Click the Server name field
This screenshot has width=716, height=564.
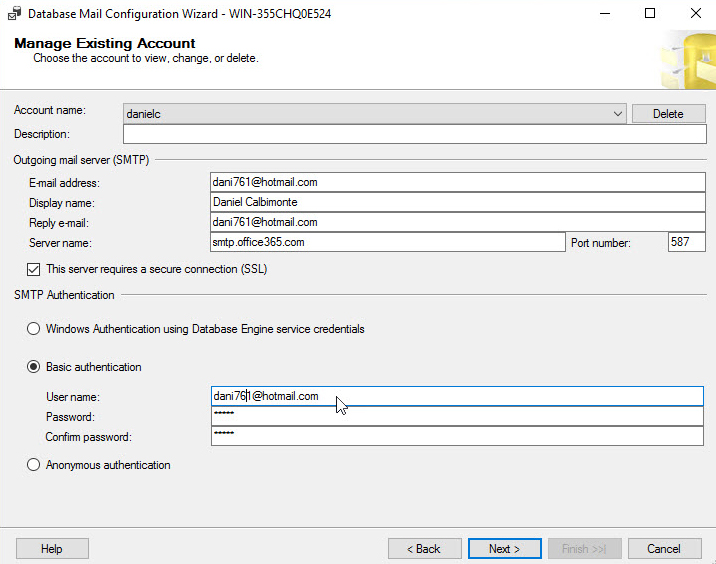[x=388, y=242]
